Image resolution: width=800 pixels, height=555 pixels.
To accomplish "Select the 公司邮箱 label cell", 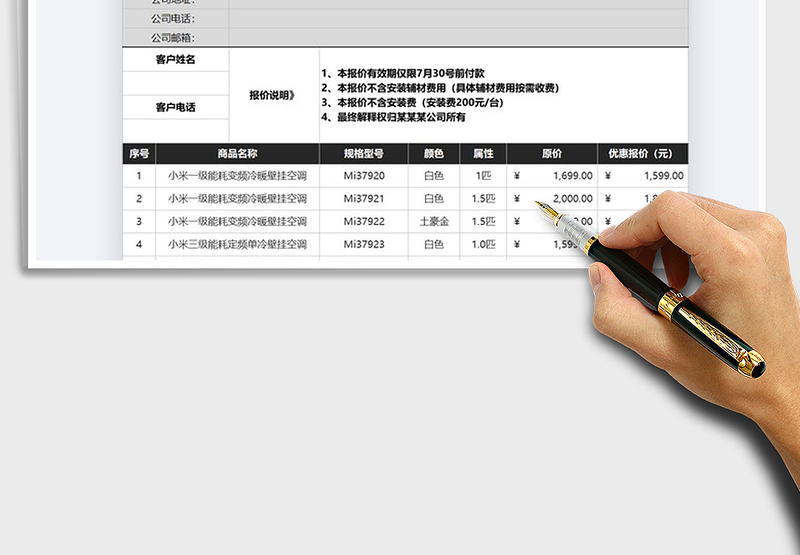I will tap(176, 37).
